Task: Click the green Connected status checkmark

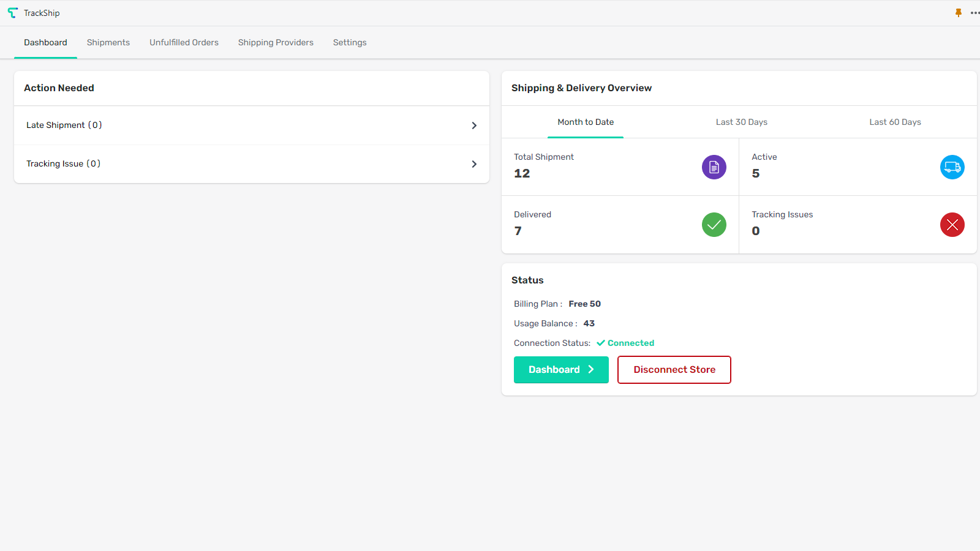Action: [601, 343]
